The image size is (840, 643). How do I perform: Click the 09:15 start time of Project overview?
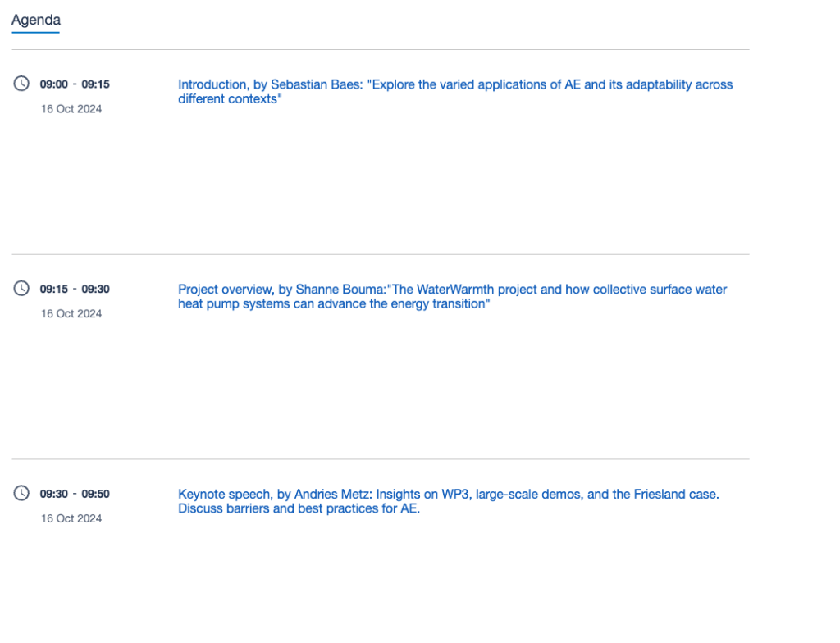pos(53,290)
